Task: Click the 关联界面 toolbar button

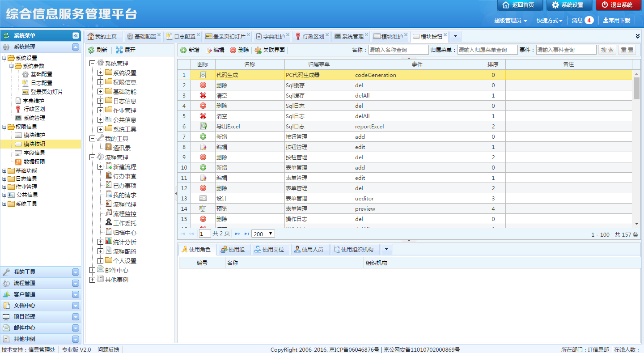Action: tap(270, 50)
